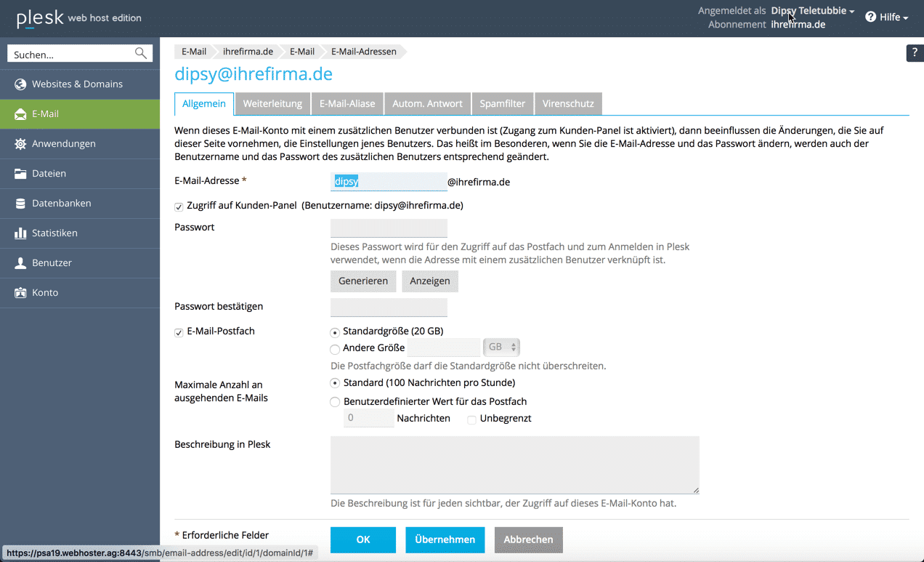Open the Spamfilter tab
The width and height of the screenshot is (924, 562).
pyautogui.click(x=502, y=103)
